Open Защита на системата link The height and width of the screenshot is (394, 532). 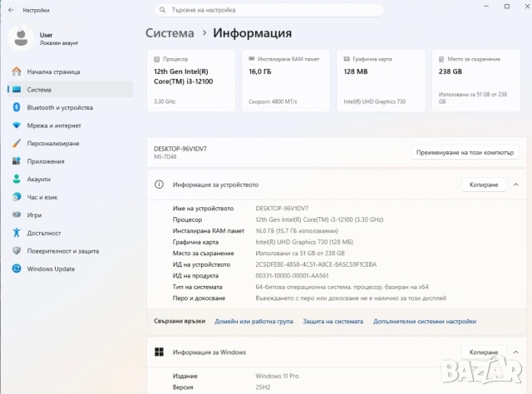[x=332, y=321]
